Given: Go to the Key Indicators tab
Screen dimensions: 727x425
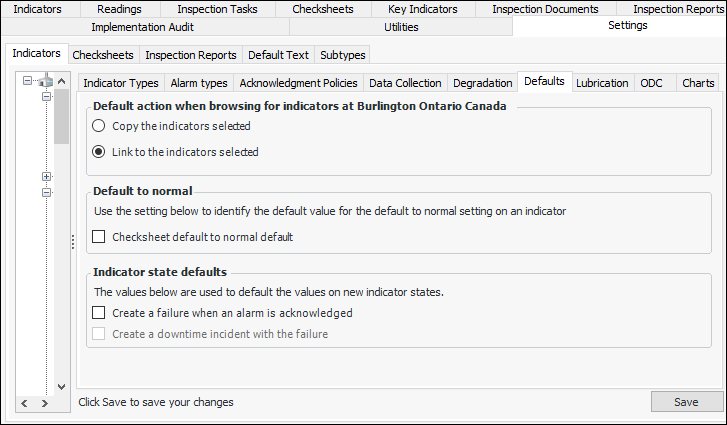Looking at the screenshot, I should (x=423, y=9).
